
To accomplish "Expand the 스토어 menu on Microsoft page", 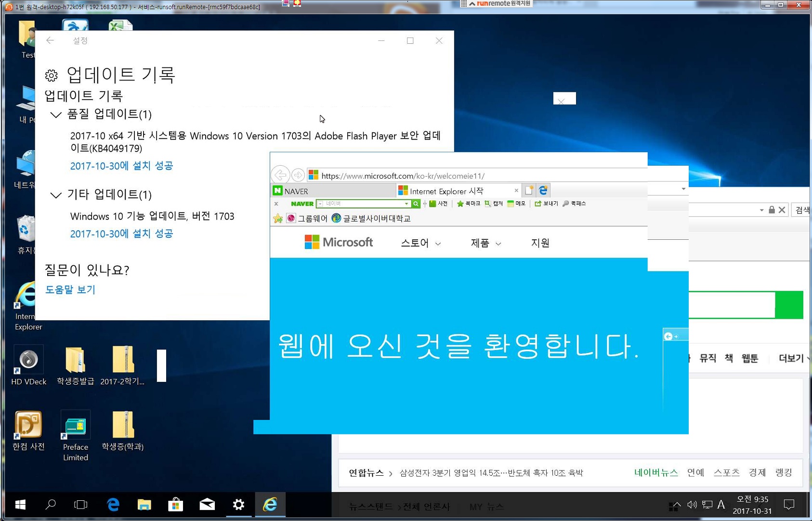I will pos(420,243).
